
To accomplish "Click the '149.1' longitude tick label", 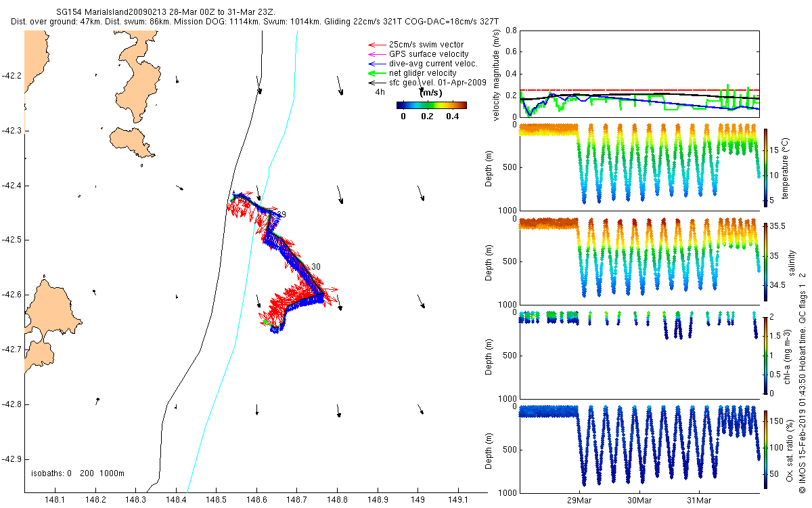I will (459, 501).
